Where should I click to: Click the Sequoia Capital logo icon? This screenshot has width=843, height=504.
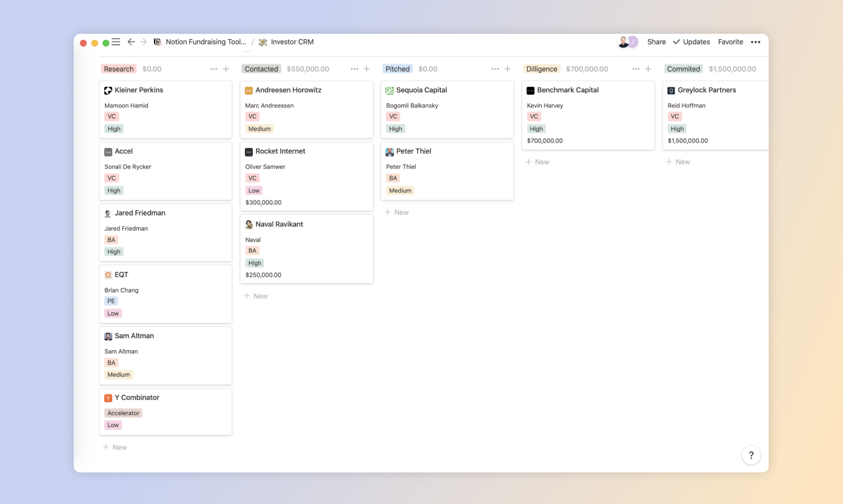(x=390, y=90)
